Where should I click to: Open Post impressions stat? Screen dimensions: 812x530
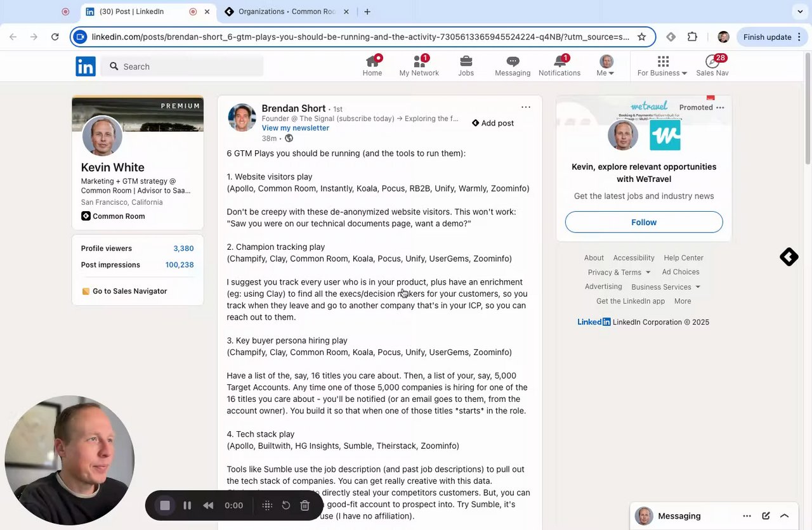pyautogui.click(x=137, y=265)
